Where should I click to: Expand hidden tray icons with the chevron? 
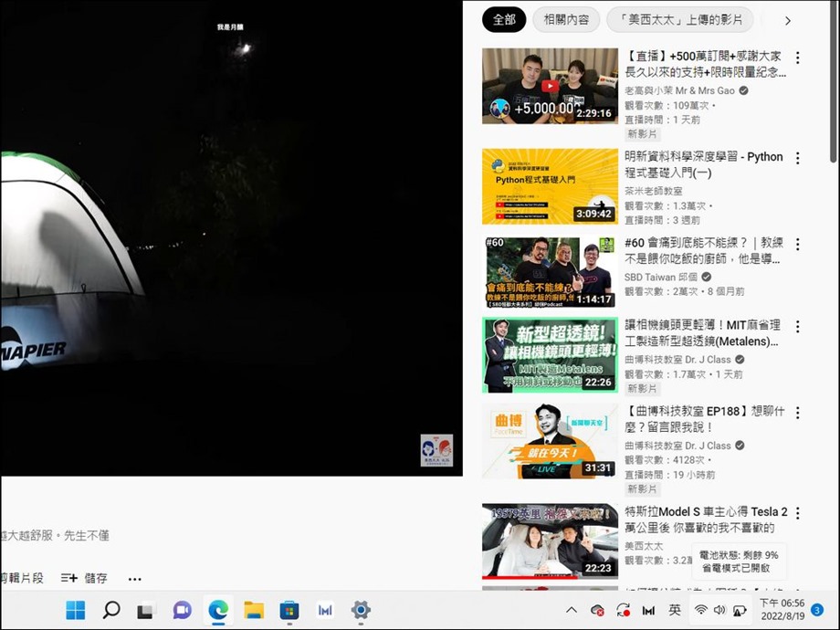click(571, 610)
